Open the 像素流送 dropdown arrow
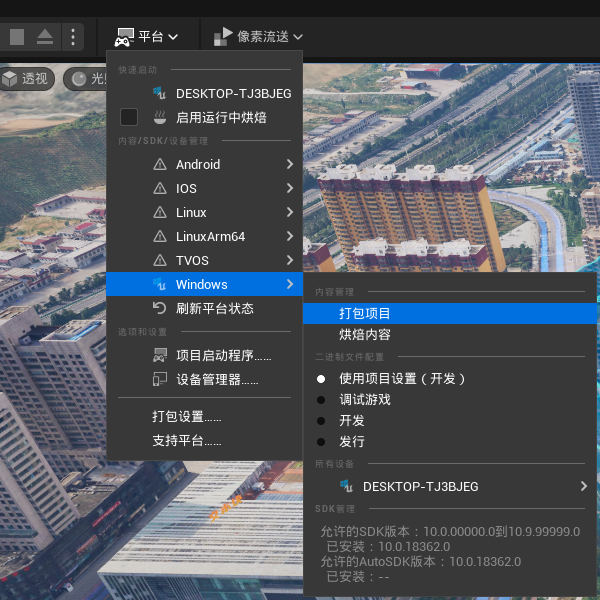600x600 pixels. tap(298, 37)
